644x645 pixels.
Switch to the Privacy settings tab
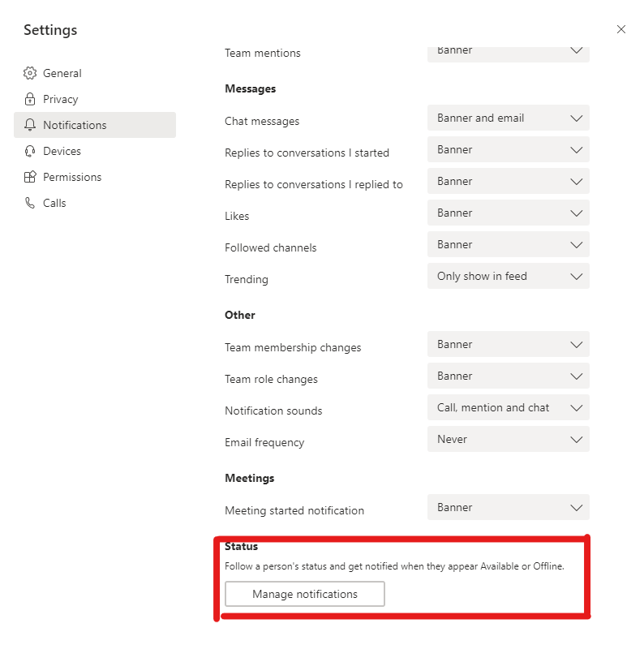point(61,99)
